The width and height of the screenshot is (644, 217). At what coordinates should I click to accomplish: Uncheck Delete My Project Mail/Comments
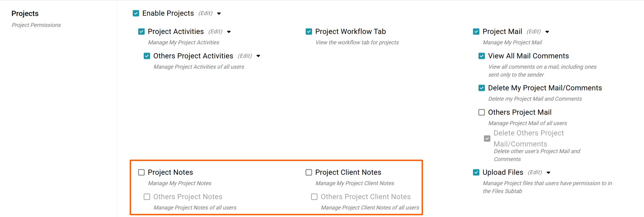(x=482, y=88)
